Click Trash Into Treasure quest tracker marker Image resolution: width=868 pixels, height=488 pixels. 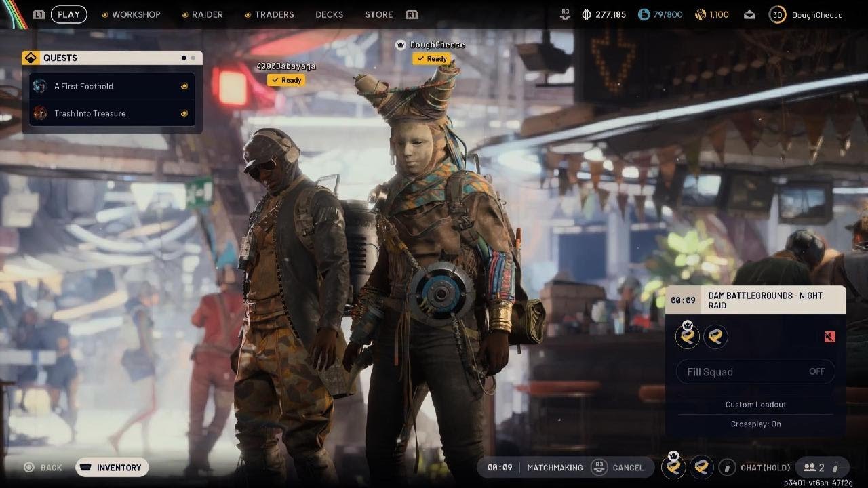click(184, 113)
